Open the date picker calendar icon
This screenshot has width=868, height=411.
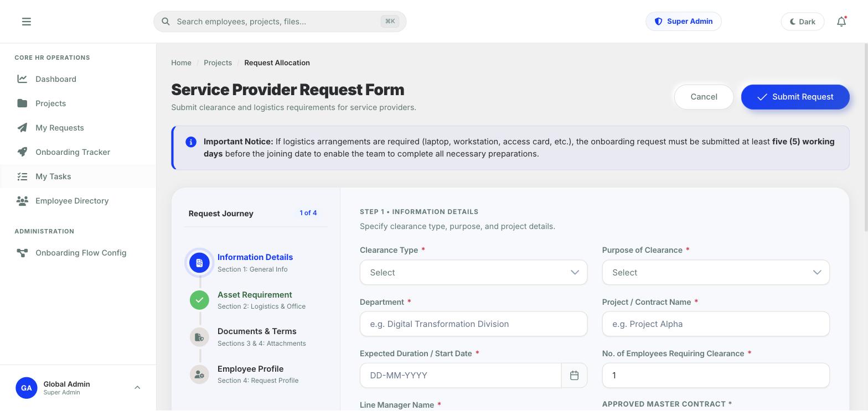(574, 376)
